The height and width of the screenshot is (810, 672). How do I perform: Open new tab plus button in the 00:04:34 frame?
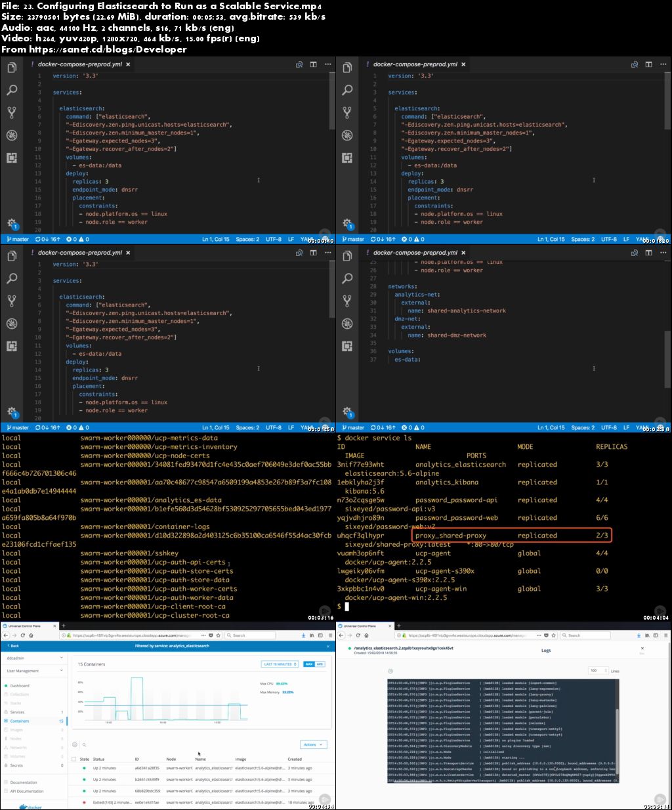click(64, 626)
